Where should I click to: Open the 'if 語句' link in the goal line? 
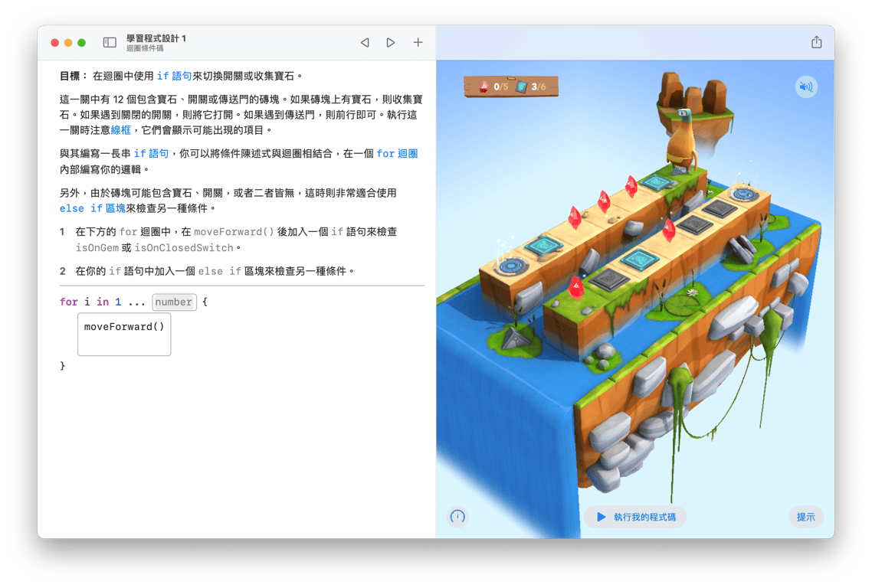tap(174, 76)
